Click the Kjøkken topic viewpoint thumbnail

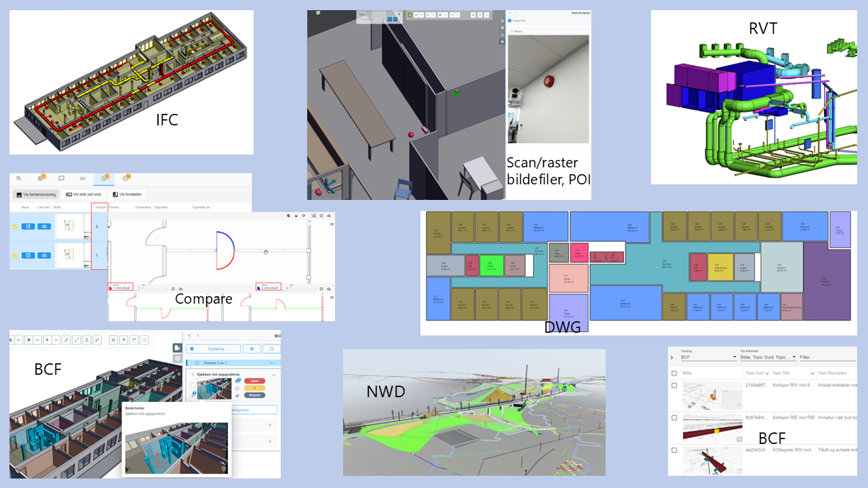[214, 388]
